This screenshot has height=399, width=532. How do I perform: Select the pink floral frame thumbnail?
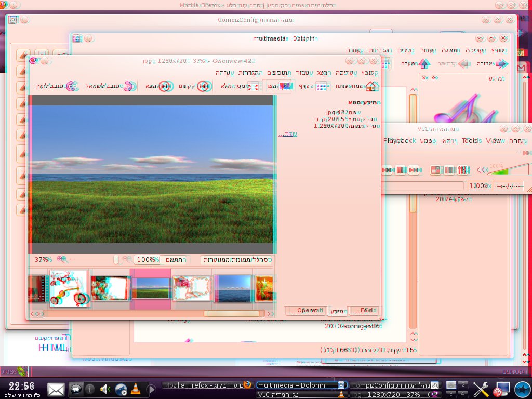(x=191, y=288)
